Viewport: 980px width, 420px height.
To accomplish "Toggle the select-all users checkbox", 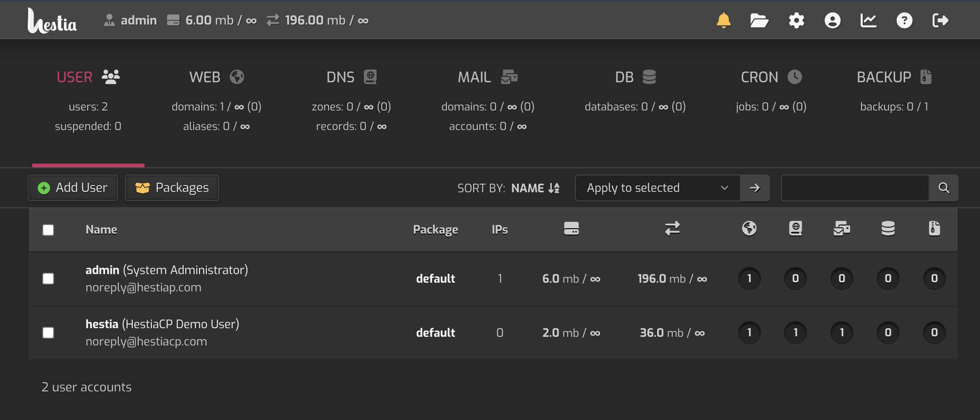I will 48,230.
